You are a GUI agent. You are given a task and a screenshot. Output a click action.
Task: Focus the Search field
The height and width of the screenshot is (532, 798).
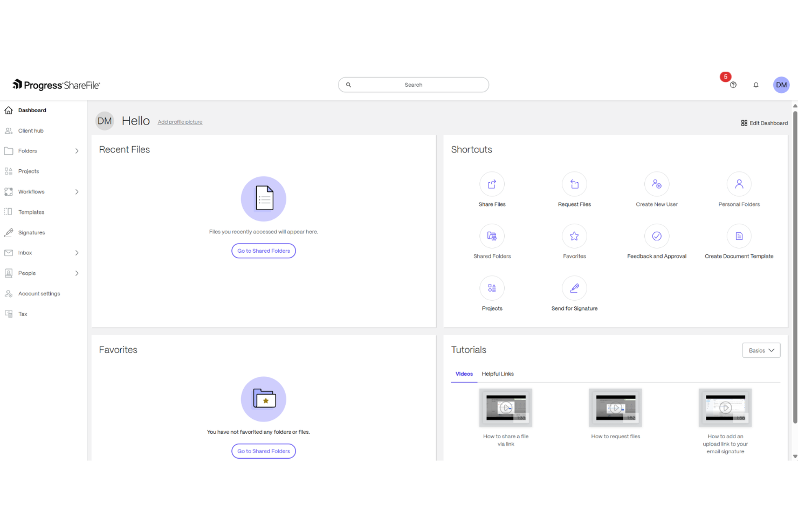click(x=414, y=85)
